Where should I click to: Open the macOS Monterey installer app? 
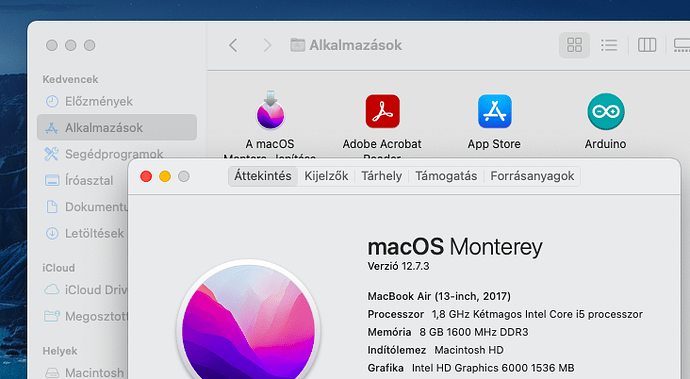click(270, 111)
